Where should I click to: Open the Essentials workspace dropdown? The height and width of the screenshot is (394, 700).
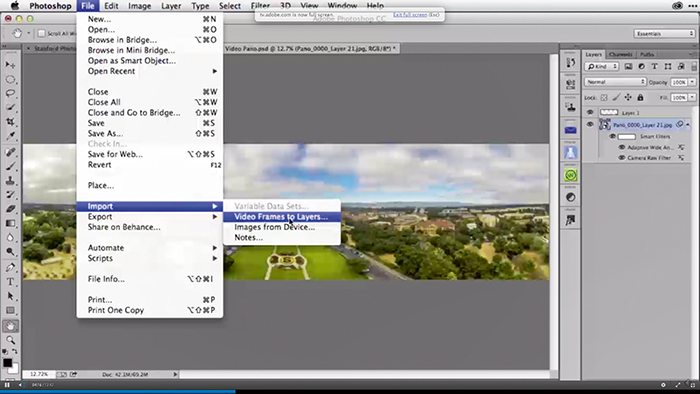click(664, 33)
